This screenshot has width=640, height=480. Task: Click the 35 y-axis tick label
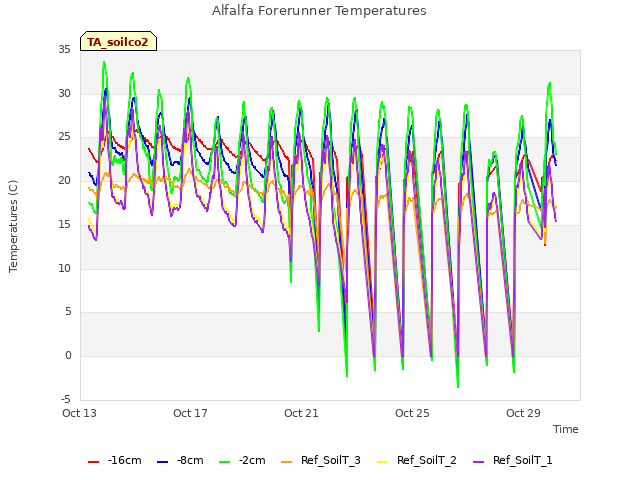pyautogui.click(x=64, y=50)
